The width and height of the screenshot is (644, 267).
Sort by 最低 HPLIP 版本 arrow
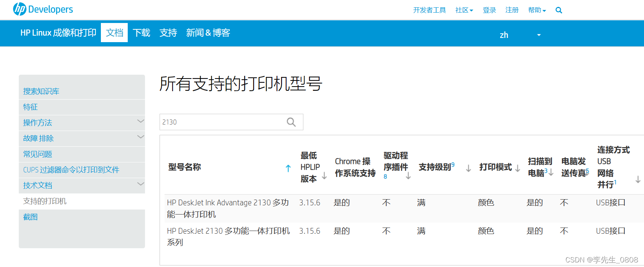324,176
